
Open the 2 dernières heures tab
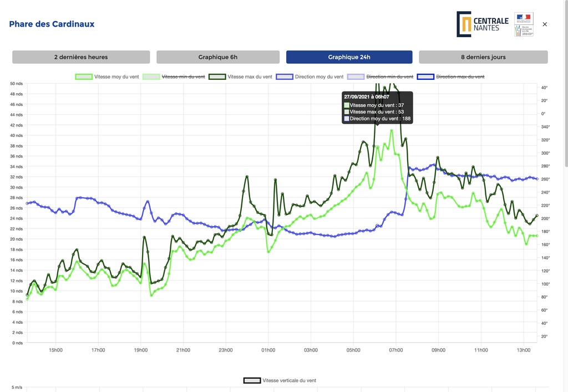point(81,57)
